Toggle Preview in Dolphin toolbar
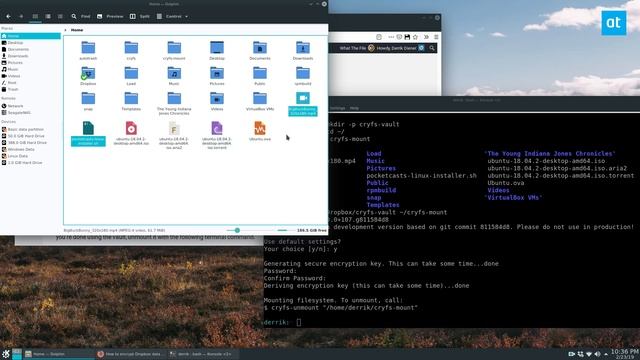This screenshot has height=360, width=640. pos(110,16)
